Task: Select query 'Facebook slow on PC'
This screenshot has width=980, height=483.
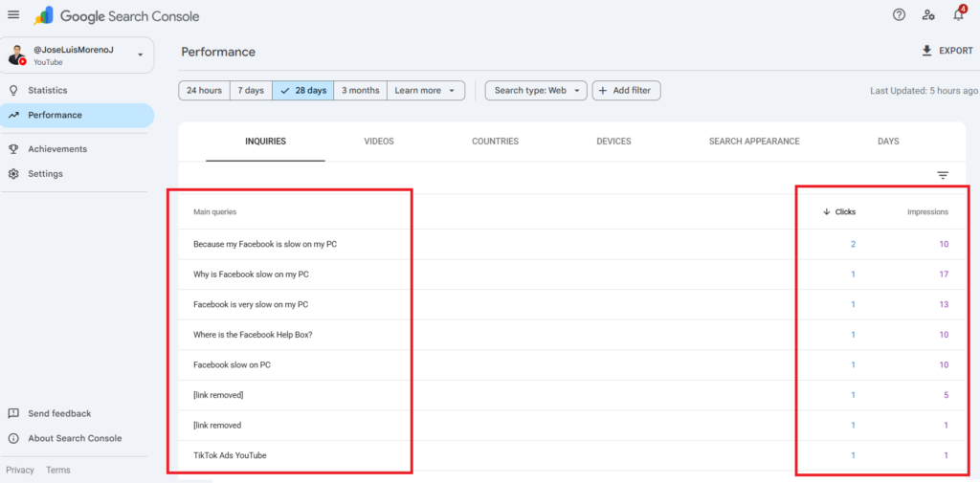Action: 232,365
